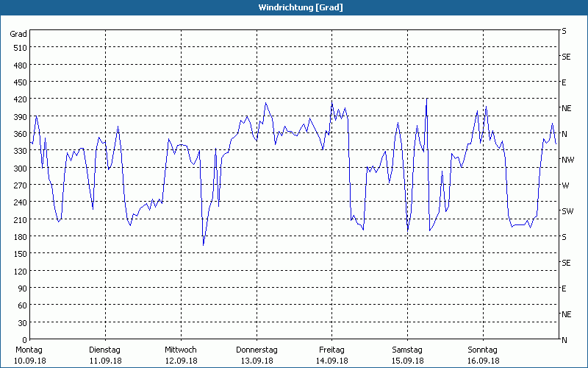Click the W compass label
The width and height of the screenshot is (588, 368).
[565, 185]
